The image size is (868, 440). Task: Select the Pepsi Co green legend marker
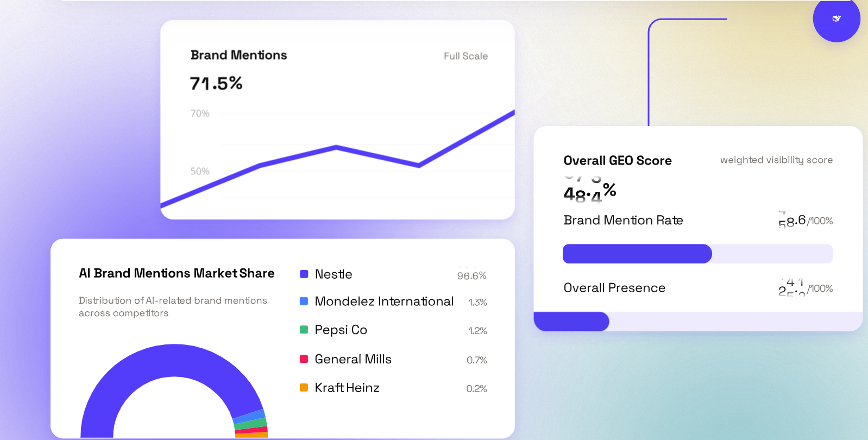point(304,330)
